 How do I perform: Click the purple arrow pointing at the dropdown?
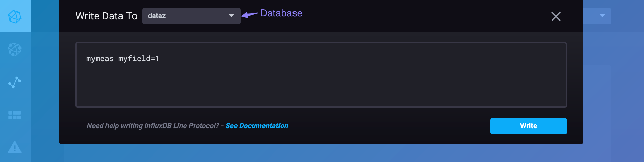click(249, 15)
